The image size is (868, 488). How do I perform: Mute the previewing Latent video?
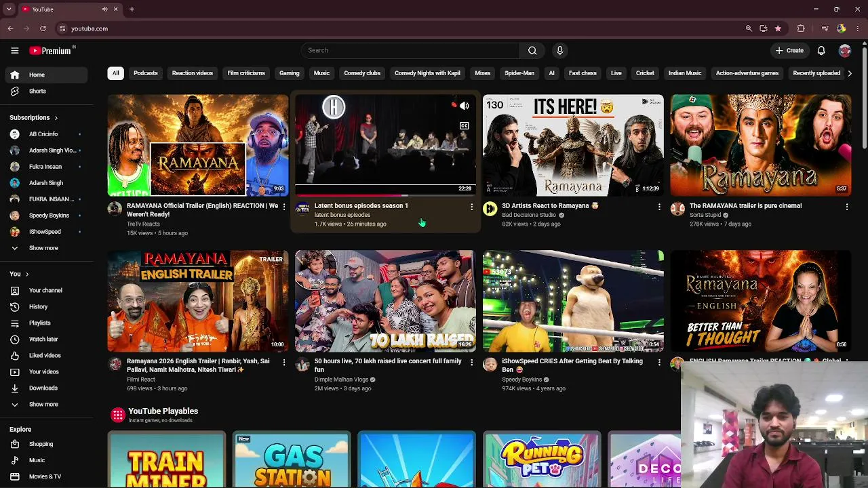[465, 106]
